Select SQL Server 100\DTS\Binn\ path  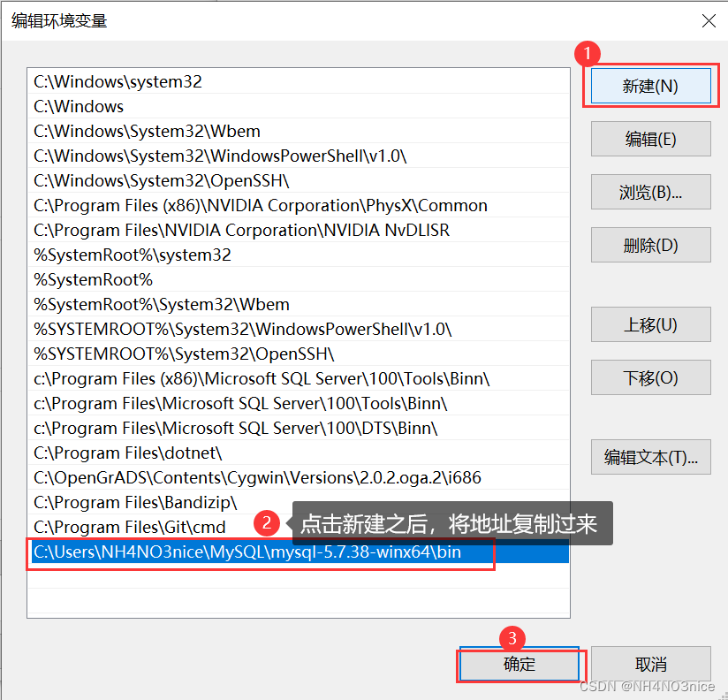coord(299,428)
